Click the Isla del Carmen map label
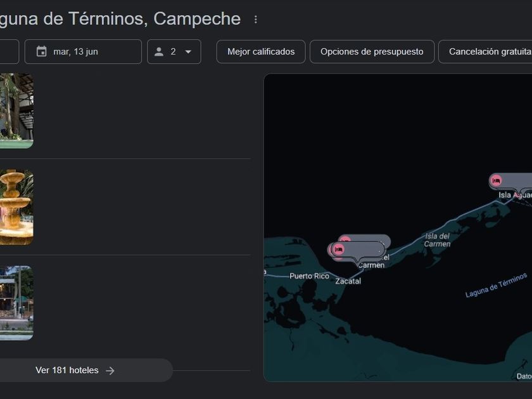Viewport: 532px width, 399px height. [x=438, y=240]
